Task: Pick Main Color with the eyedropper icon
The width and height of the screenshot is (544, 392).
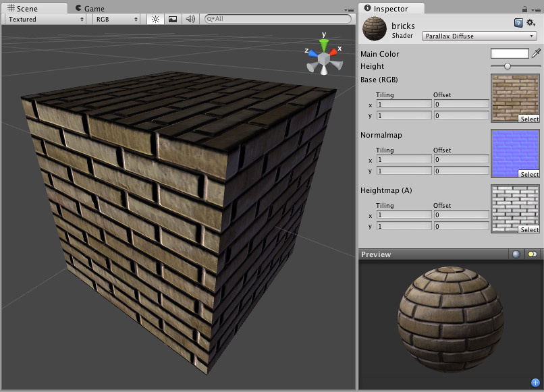Action: (537, 53)
